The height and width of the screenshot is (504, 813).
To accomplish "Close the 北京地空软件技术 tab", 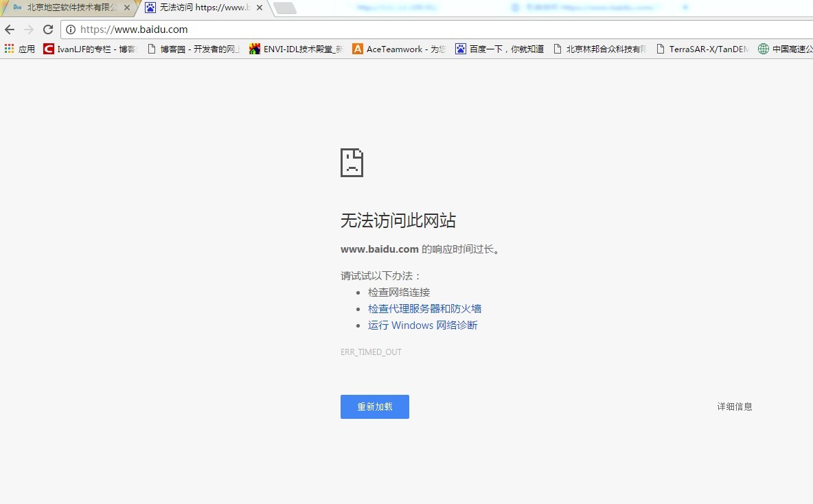I will click(x=127, y=8).
